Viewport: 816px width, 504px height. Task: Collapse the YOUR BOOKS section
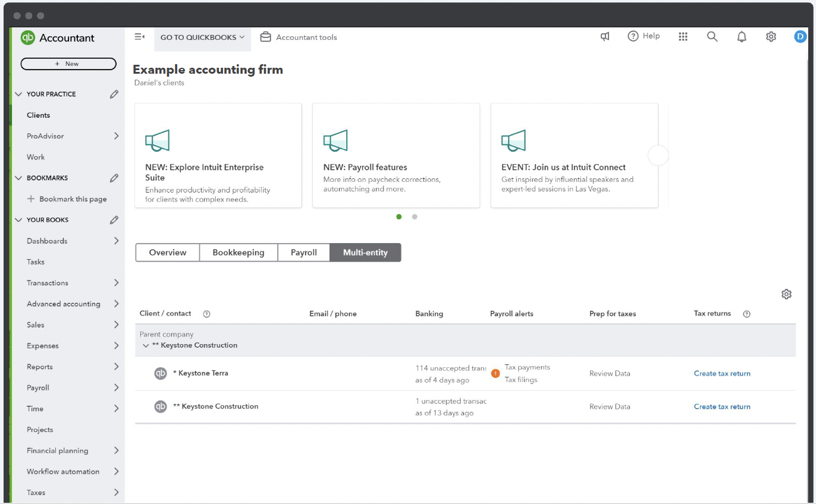tap(18, 220)
